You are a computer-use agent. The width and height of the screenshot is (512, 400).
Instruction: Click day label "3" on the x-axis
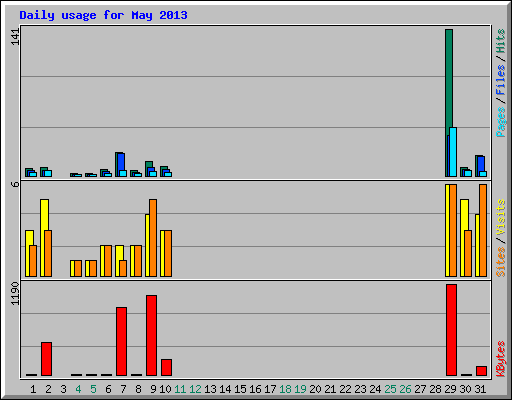[x=63, y=389]
